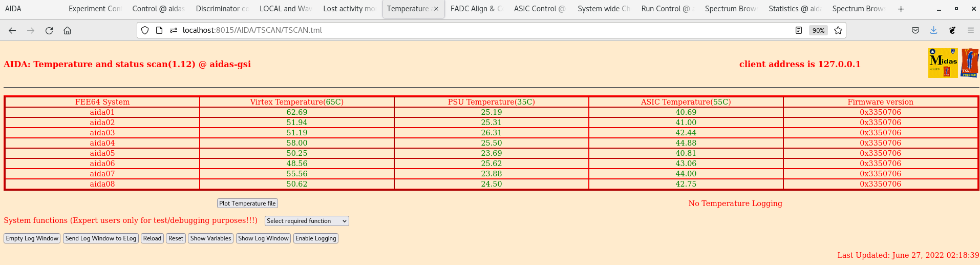The image size is (980, 265).
Task: Click the Reset button
Action: coord(176,238)
